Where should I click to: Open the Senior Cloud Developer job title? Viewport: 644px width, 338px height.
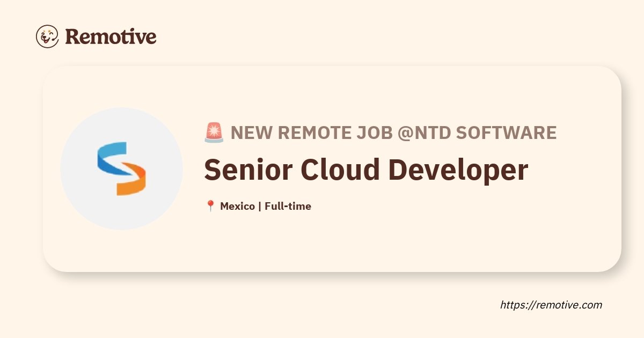pos(366,170)
